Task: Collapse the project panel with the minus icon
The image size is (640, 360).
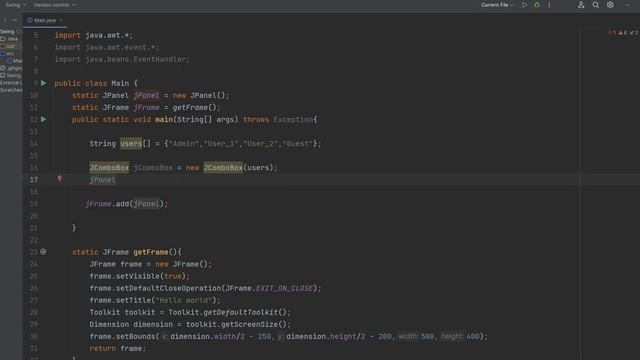Action: click(x=15, y=20)
